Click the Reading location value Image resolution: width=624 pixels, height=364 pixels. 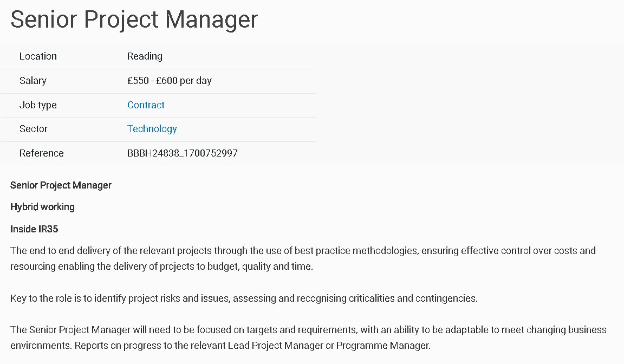(145, 56)
